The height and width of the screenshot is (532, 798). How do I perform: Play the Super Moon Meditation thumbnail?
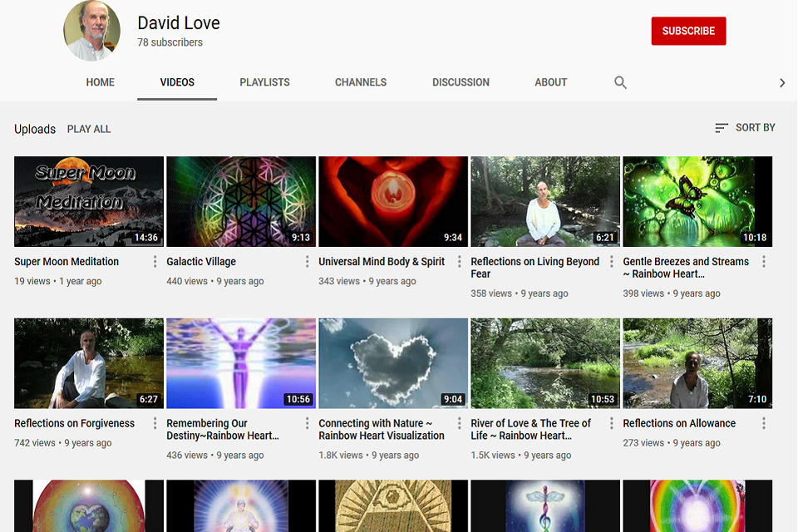pos(89,202)
